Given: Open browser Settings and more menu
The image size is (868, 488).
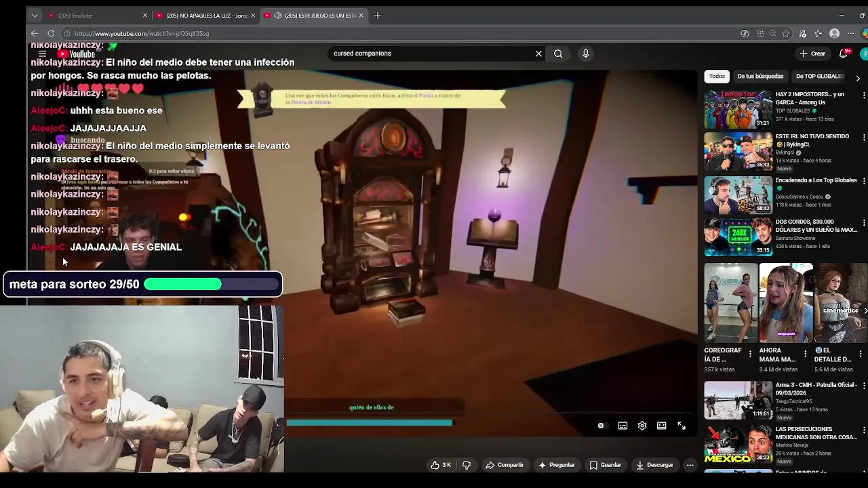Looking at the screenshot, I should [x=851, y=33].
